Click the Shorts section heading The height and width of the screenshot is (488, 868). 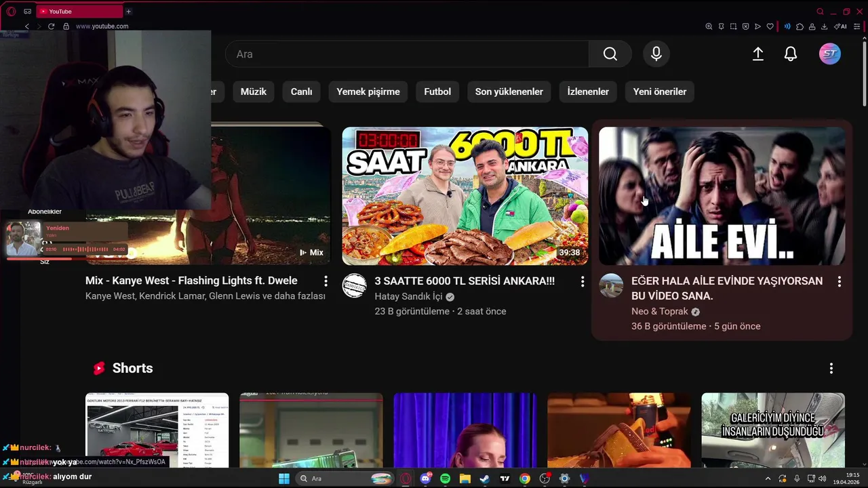coord(132,368)
